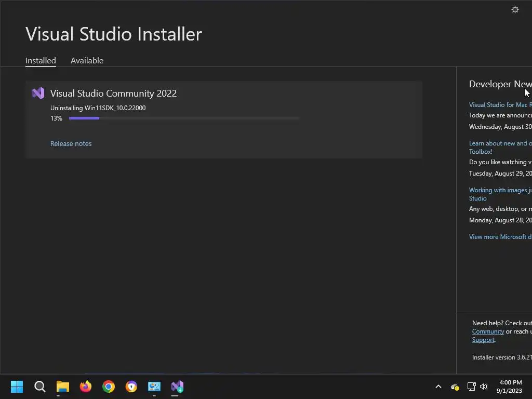
Task: Click Visual Studio Installer taskbar icon
Action: click(177, 387)
